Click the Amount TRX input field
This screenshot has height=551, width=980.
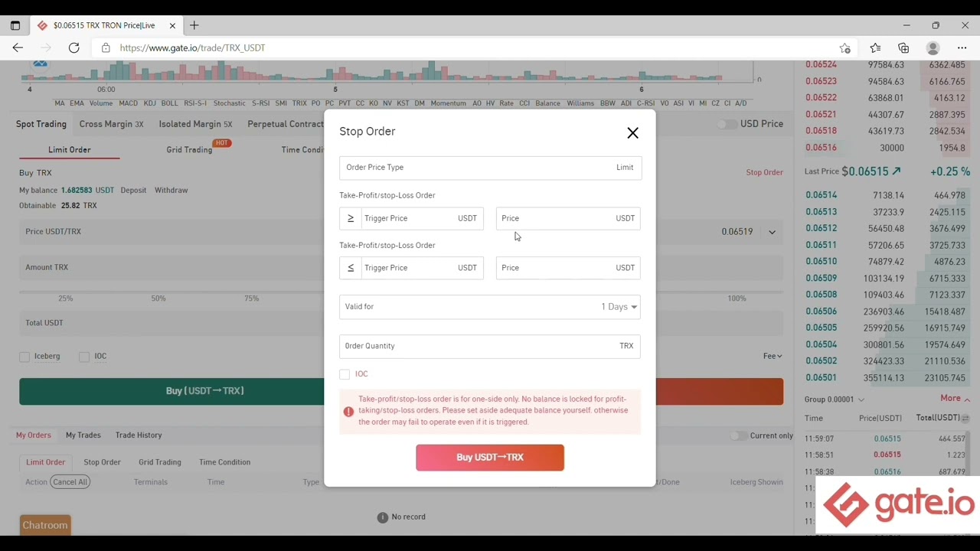click(171, 268)
